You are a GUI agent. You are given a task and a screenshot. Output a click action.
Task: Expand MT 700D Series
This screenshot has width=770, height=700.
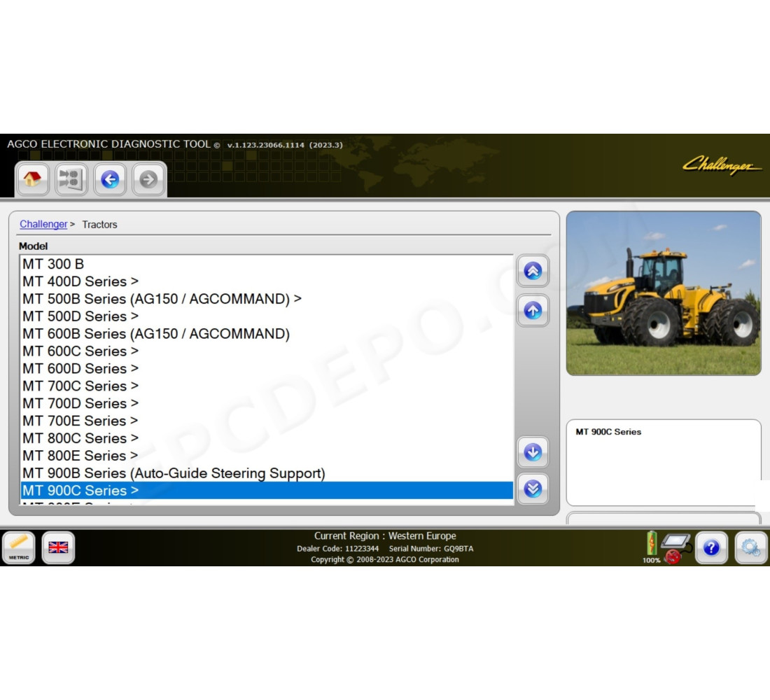(267, 403)
